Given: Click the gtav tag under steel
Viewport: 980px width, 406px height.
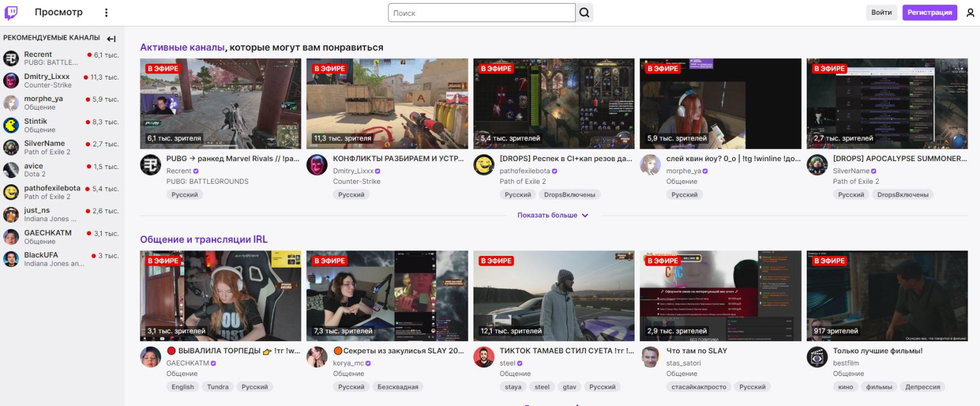Looking at the screenshot, I should tap(570, 387).
